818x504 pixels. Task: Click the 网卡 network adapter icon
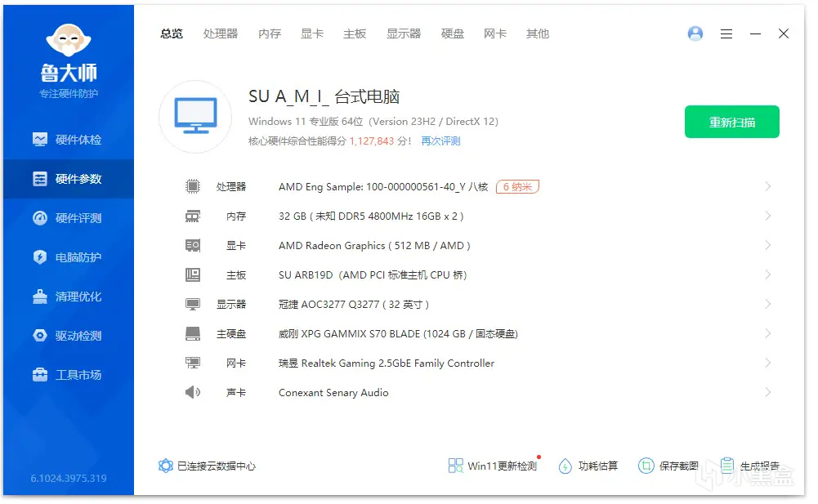pyautogui.click(x=193, y=363)
